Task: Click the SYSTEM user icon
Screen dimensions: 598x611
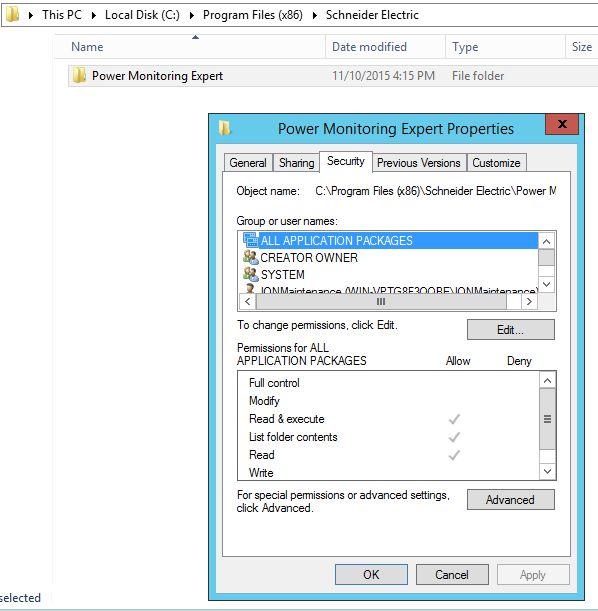Action: point(250,274)
